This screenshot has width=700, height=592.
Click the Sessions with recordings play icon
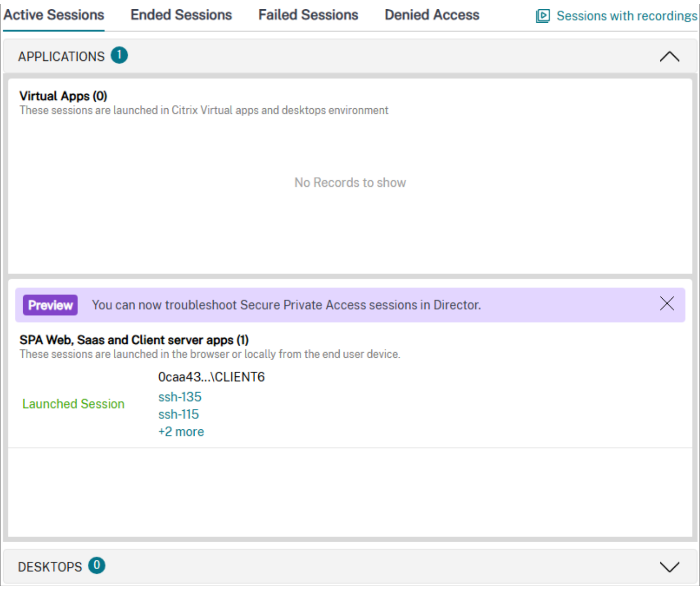pyautogui.click(x=543, y=15)
